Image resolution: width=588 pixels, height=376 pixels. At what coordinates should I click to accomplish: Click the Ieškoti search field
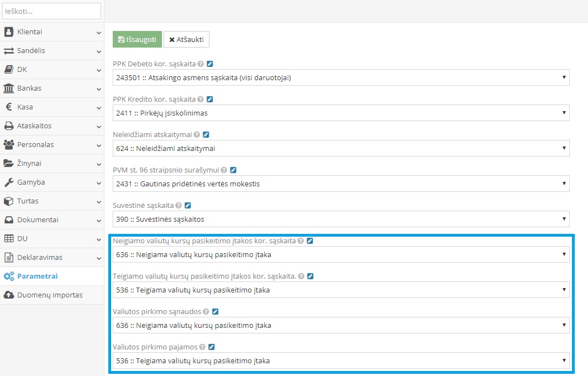pyautogui.click(x=52, y=11)
